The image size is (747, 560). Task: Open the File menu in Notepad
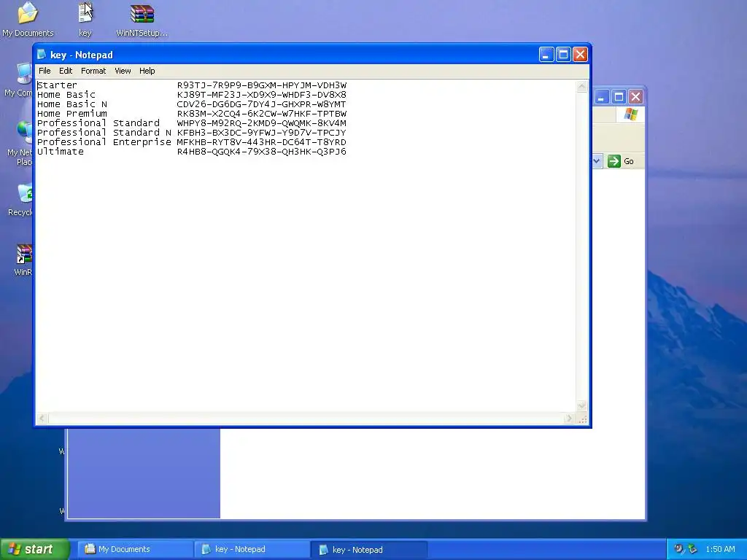44,71
